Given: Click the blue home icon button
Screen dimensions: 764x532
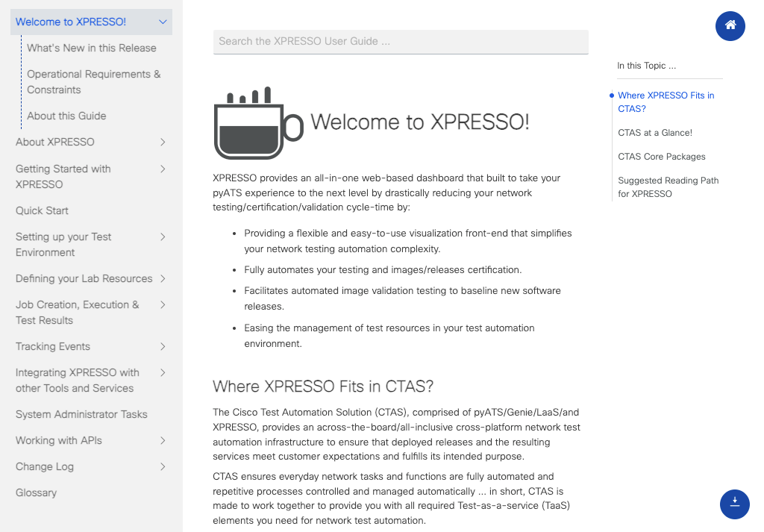Looking at the screenshot, I should (730, 26).
